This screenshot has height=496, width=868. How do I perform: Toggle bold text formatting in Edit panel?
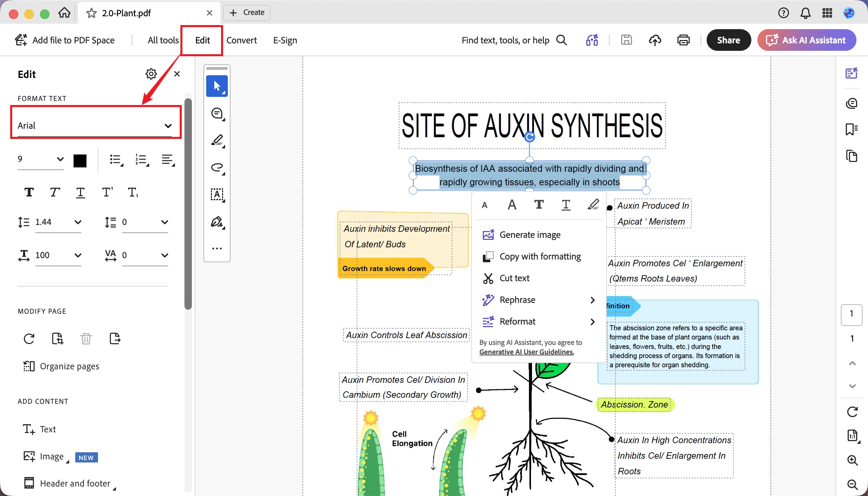(x=29, y=192)
